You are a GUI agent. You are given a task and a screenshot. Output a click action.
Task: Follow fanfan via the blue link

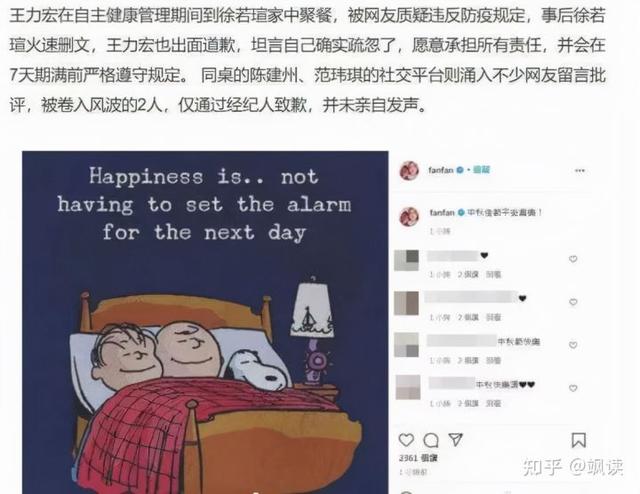(x=481, y=169)
